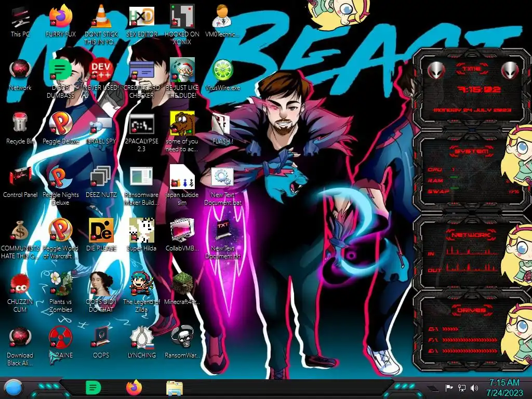Open the Download Black Ali icon
Screen dimensions: 532x399
[20, 346]
